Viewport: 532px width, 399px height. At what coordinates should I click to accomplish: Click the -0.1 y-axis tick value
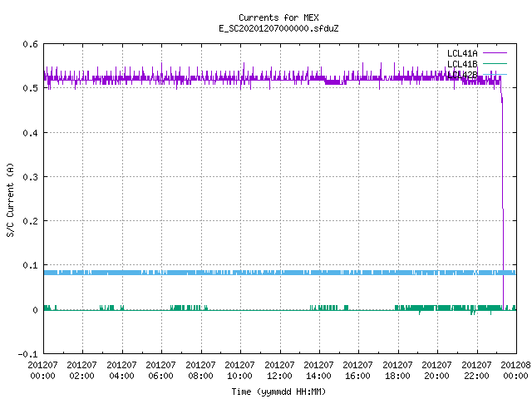coord(27,354)
